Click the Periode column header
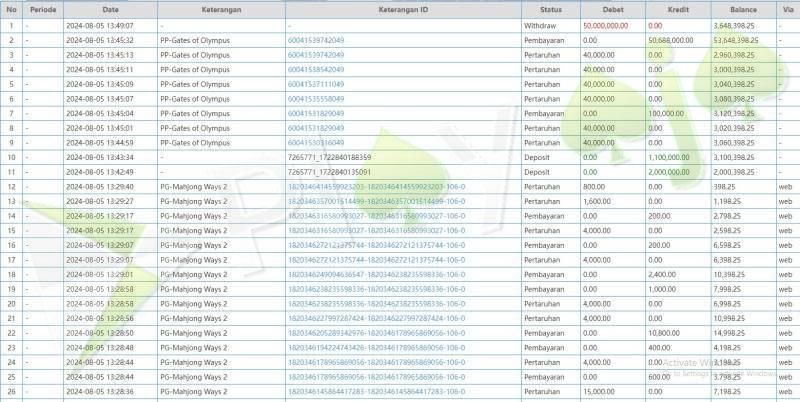The image size is (800, 402). pos(43,9)
